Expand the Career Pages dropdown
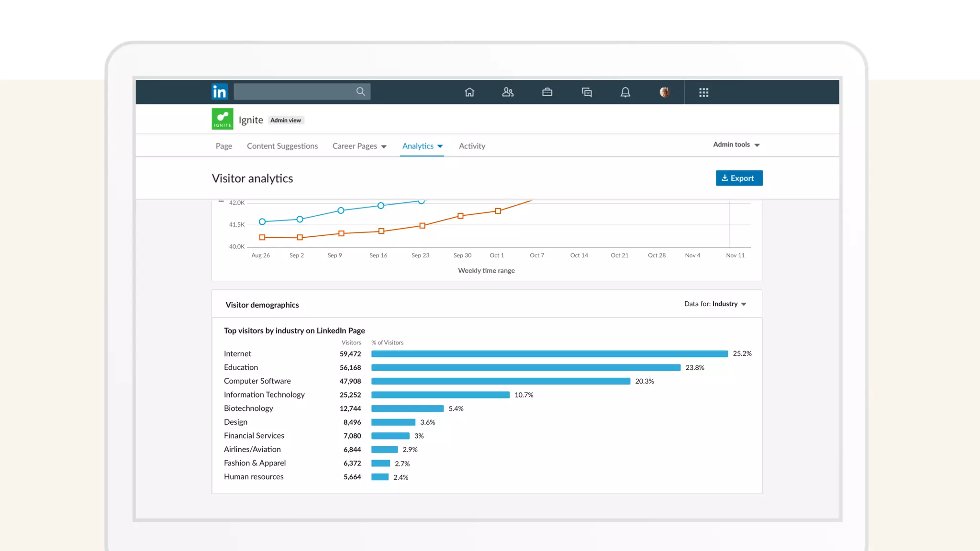 tap(359, 146)
